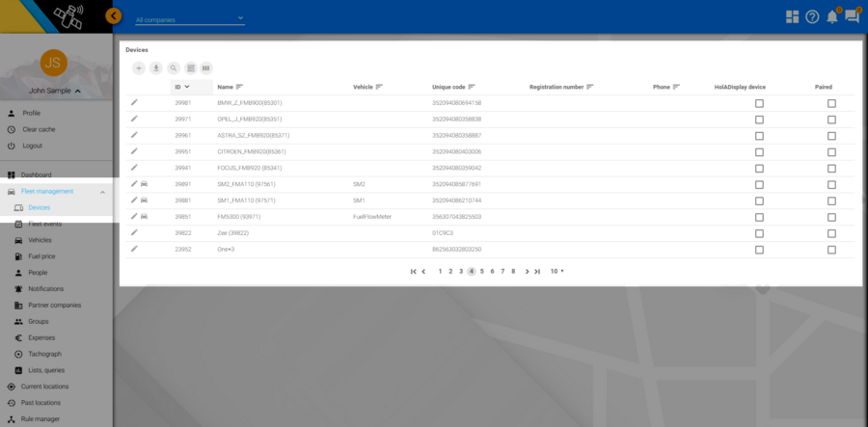
Task: Open the All companies dropdown
Action: tap(190, 19)
